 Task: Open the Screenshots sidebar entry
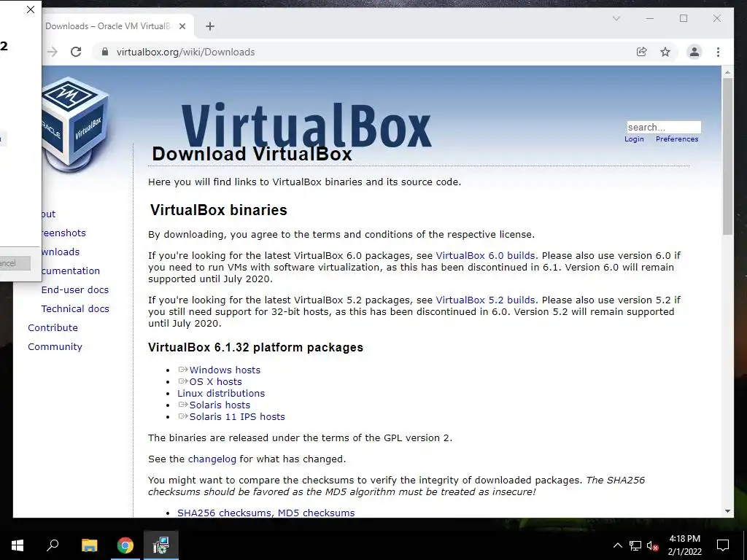point(64,233)
